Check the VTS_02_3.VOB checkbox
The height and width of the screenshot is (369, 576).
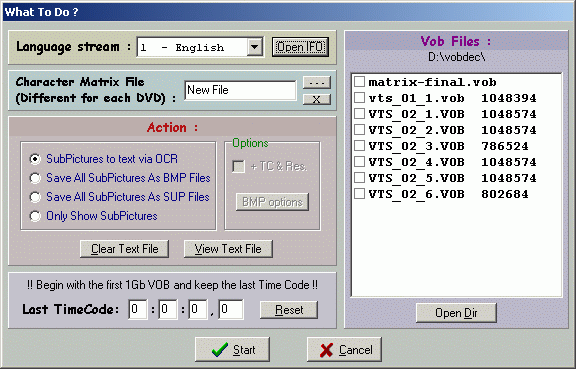pyautogui.click(x=359, y=146)
